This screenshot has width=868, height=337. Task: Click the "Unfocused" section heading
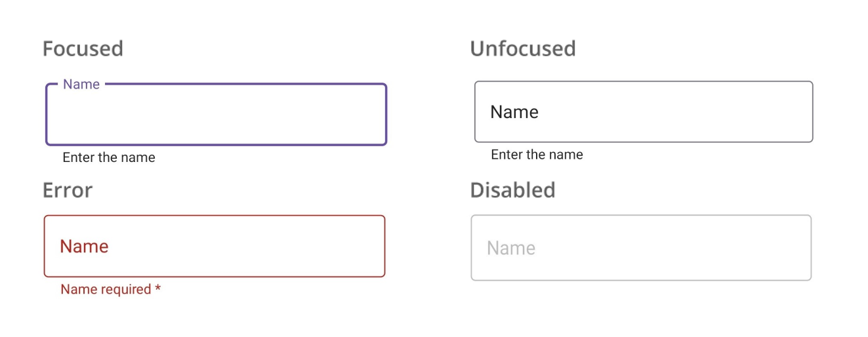[x=523, y=49]
